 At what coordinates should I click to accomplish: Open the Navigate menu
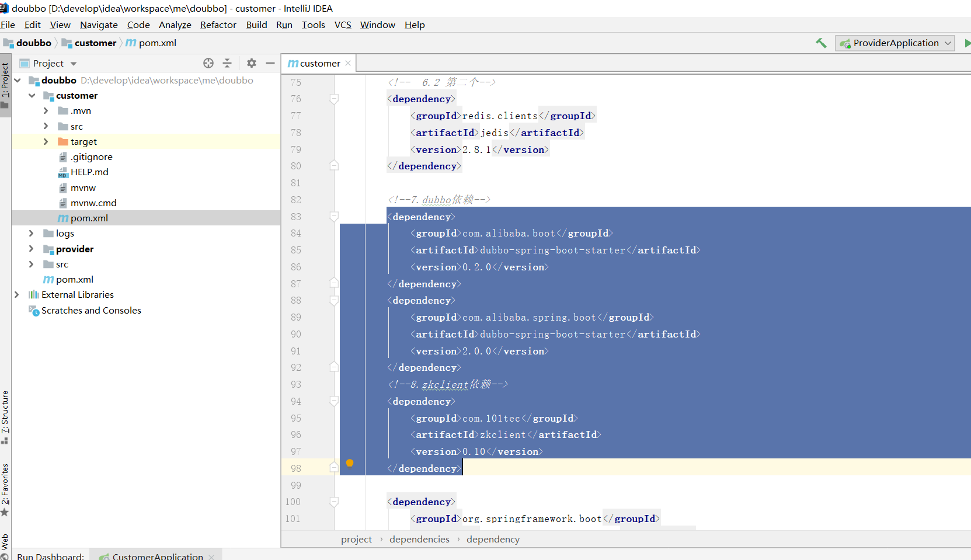(99, 25)
